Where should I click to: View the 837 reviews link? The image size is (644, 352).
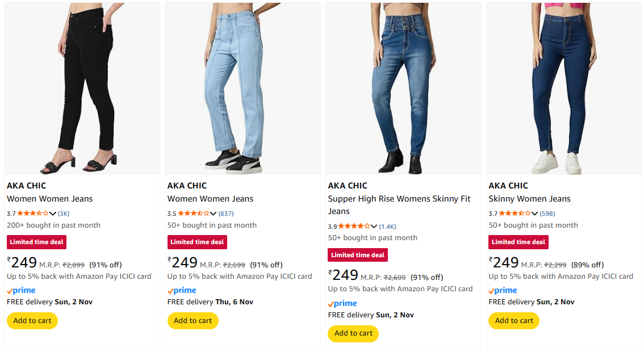(226, 214)
